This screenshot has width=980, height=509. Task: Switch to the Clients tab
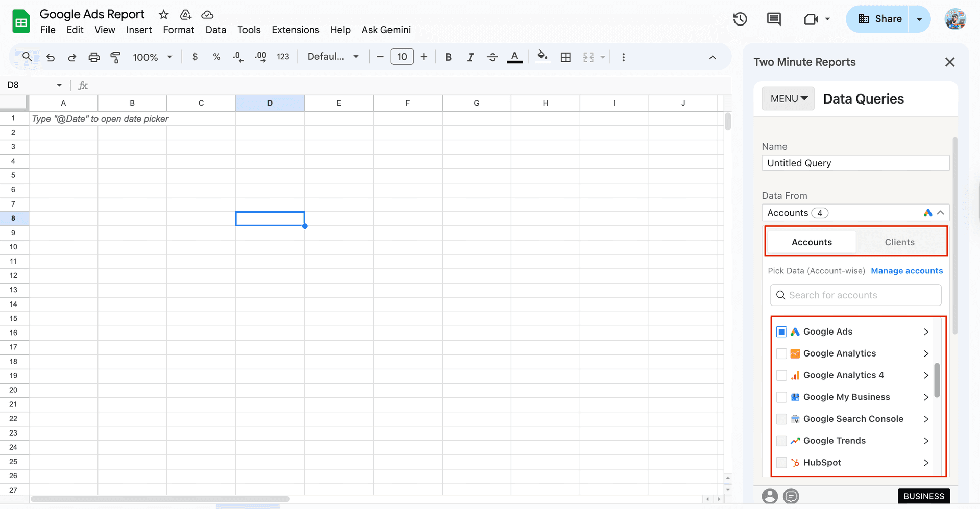click(x=899, y=242)
